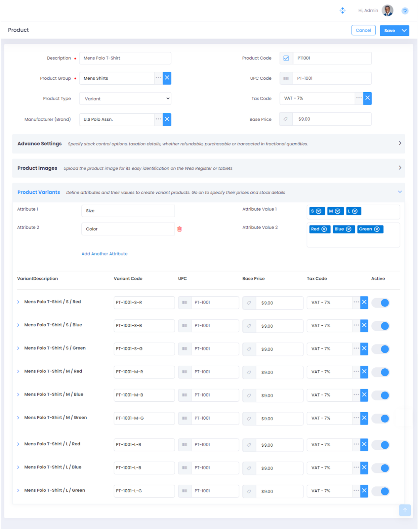The height and width of the screenshot is (529, 420).
Task: Clear the top VAT - 7% tax code
Action: coord(367,98)
